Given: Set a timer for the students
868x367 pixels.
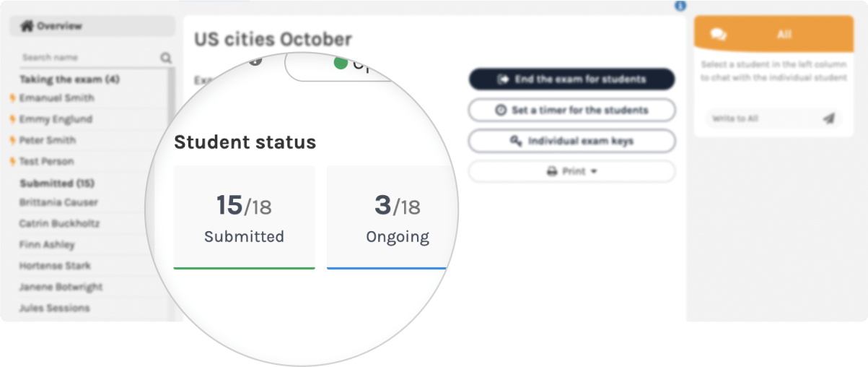Looking at the screenshot, I should 571,111.
